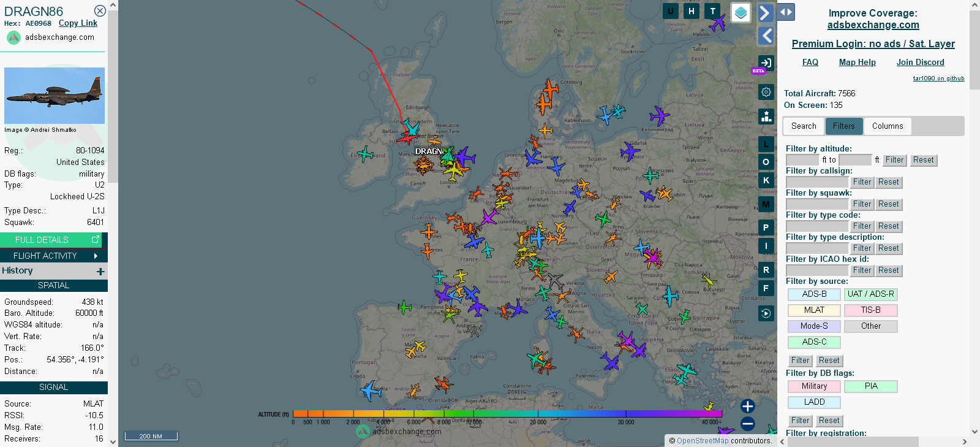Toggle the L map option button
Viewport: 980px width, 447px height.
[766, 144]
